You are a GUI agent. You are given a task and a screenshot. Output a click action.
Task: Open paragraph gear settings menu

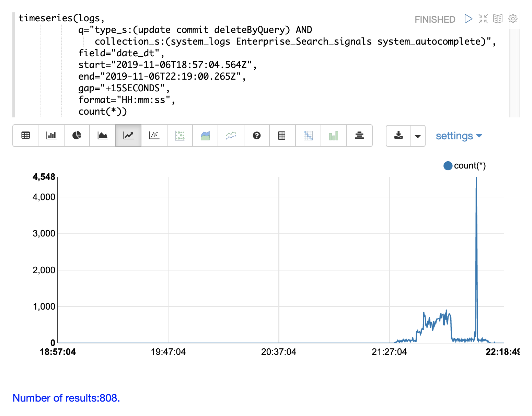[513, 19]
